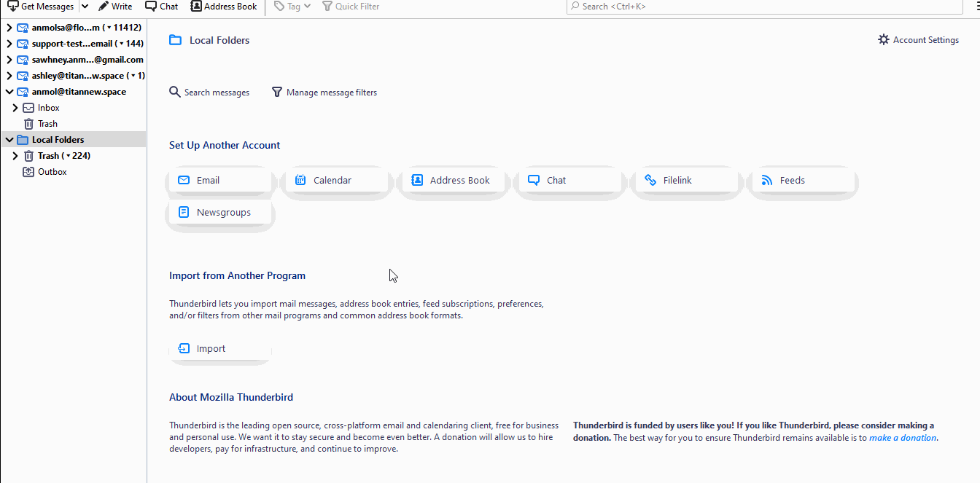Follow the "make a donation" link
The width and height of the screenshot is (980, 483).
[903, 438]
